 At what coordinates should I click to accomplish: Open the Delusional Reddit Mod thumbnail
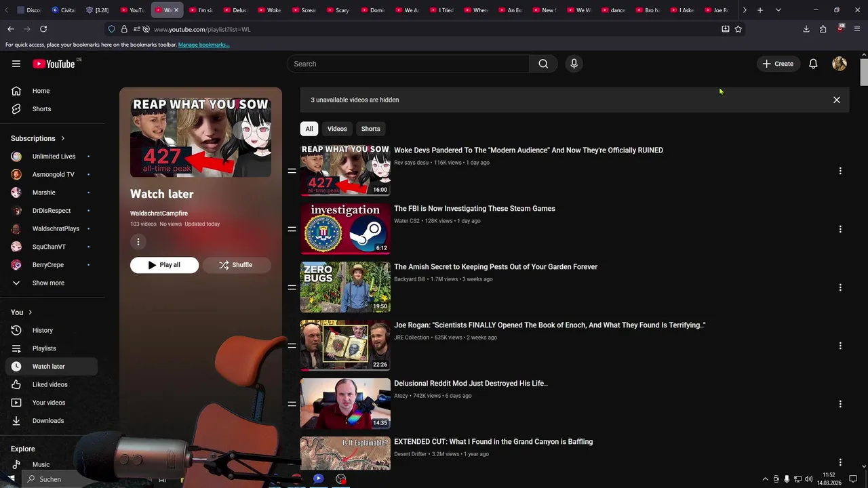(x=345, y=404)
